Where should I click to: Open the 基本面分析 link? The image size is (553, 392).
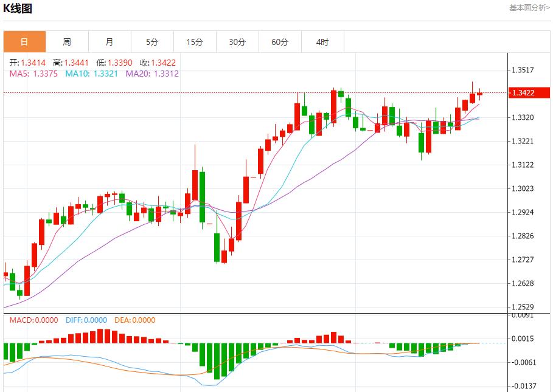[x=529, y=7]
